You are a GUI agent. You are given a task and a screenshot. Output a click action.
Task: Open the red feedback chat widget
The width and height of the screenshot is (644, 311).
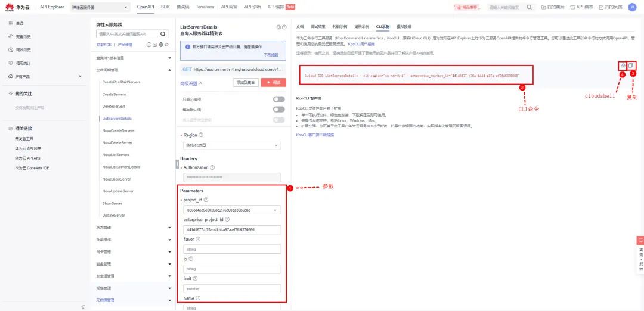[640, 241]
